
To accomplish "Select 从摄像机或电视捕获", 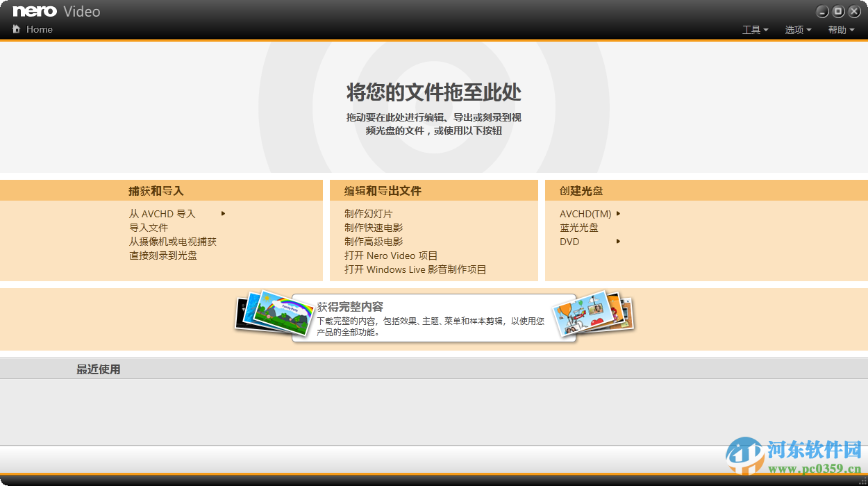I will coord(174,241).
